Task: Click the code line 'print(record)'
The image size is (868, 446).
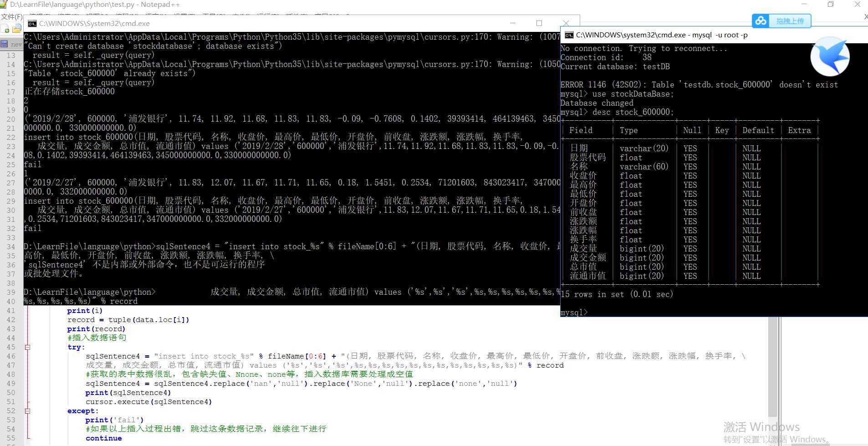Action: (96, 329)
